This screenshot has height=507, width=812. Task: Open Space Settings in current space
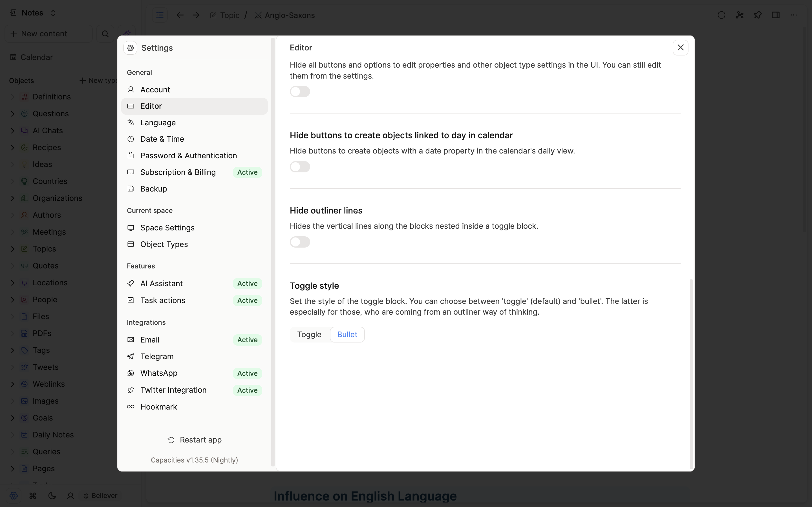click(x=168, y=227)
